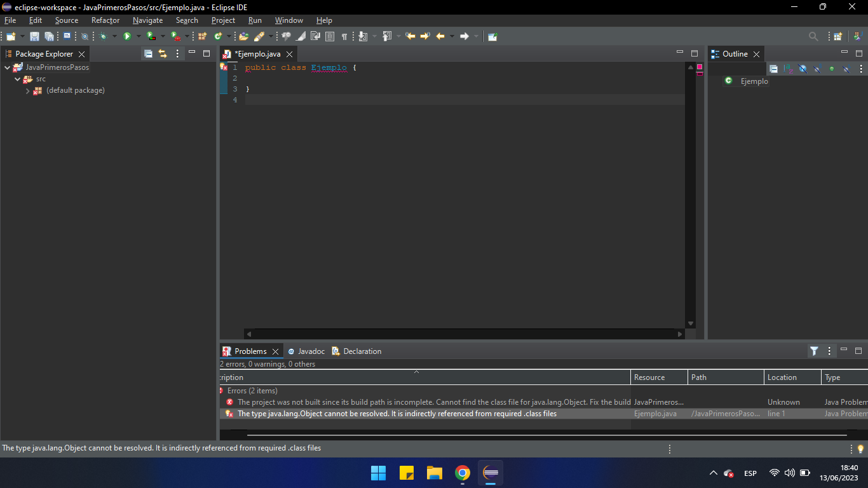Click the Problems view horizontal scrollbar
The height and width of the screenshot is (488, 868).
(x=546, y=435)
